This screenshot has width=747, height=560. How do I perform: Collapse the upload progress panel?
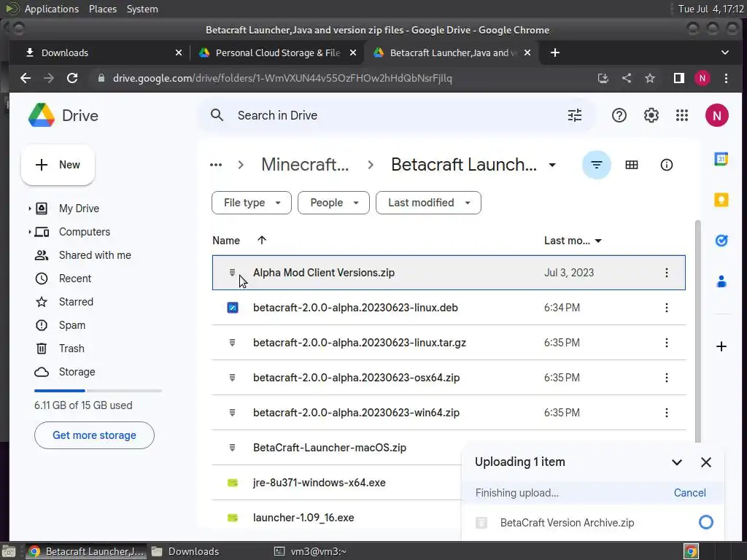pyautogui.click(x=676, y=462)
